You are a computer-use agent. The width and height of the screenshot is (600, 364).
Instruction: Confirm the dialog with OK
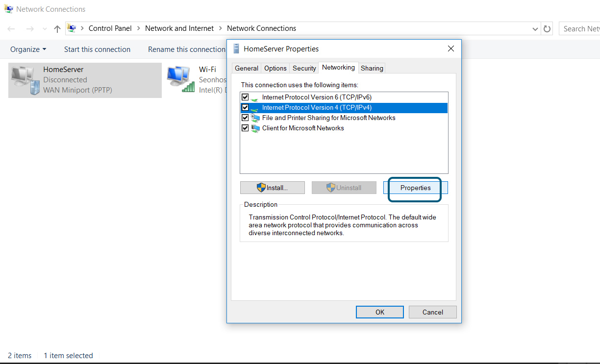coord(380,312)
